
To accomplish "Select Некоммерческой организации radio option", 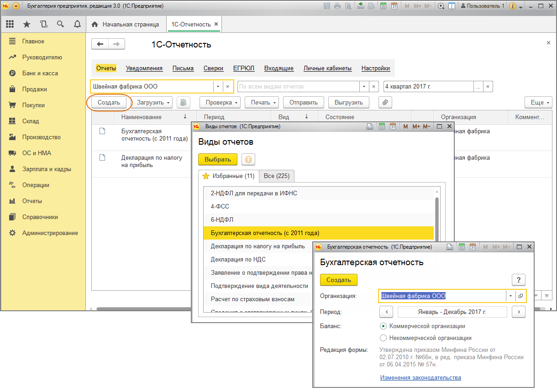I will tap(384, 338).
